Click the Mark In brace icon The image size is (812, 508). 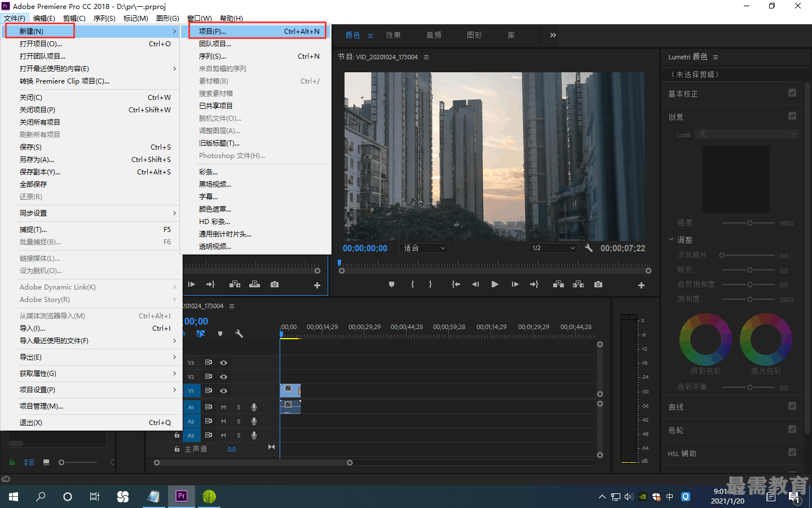click(413, 284)
